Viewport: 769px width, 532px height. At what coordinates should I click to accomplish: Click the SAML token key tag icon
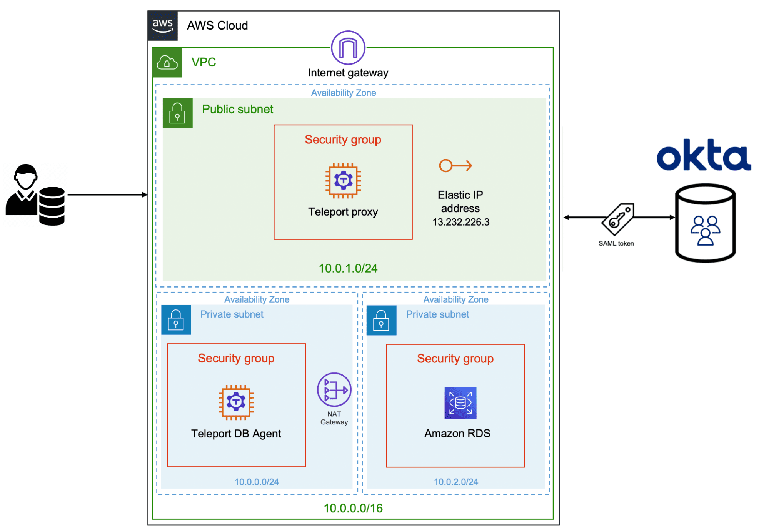pyautogui.click(x=618, y=219)
